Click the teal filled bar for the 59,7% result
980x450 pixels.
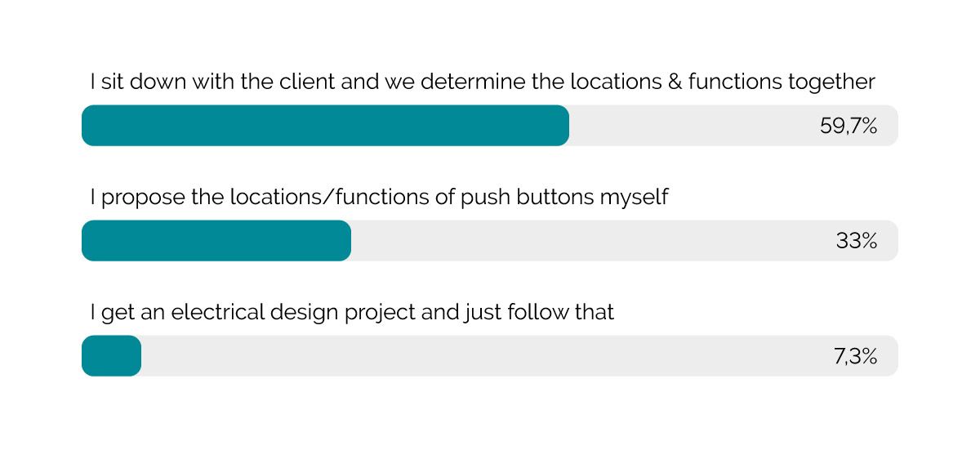coord(325,126)
